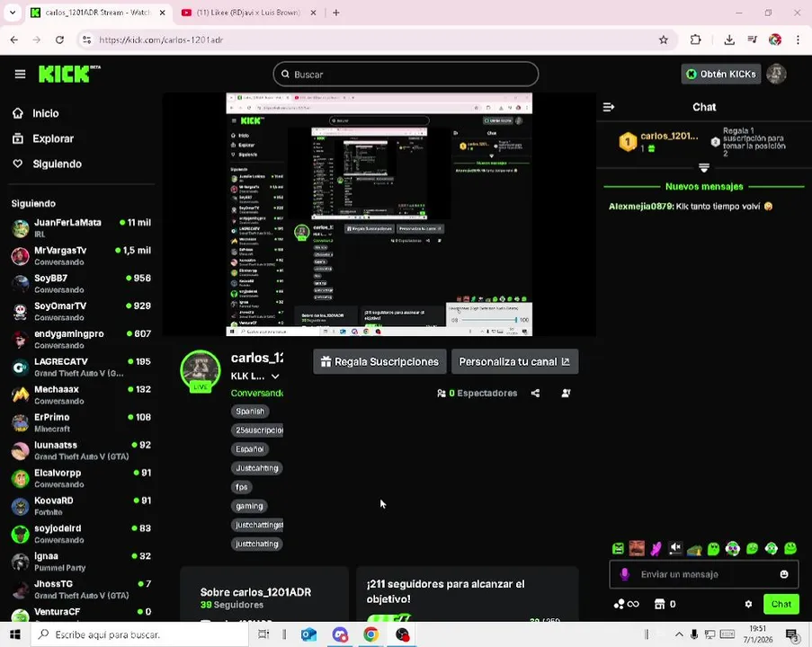The width and height of the screenshot is (812, 647).
Task: Open Chrome three-dot menu
Action: [798, 40]
